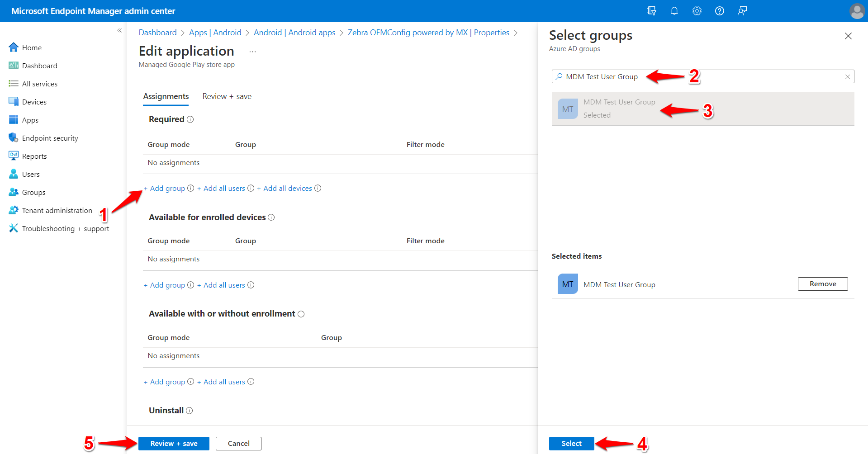Open the user account avatar
This screenshot has height=454, width=868.
coord(857,11)
